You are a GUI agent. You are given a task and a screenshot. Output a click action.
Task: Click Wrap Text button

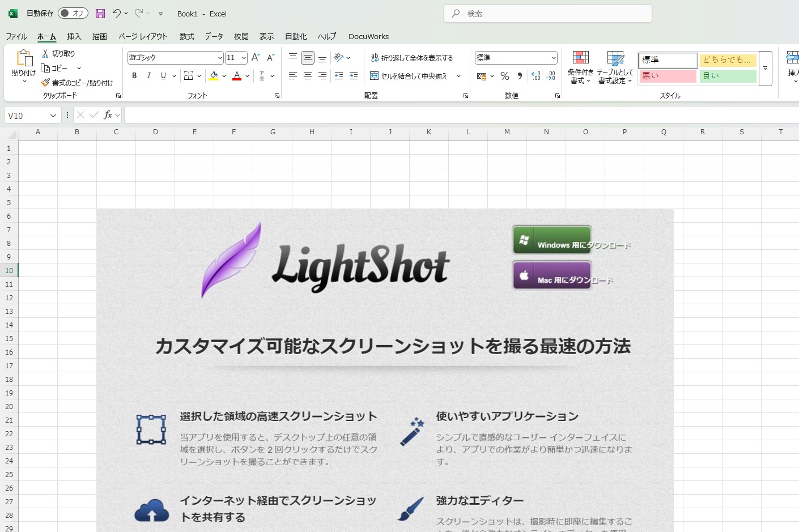(412, 58)
